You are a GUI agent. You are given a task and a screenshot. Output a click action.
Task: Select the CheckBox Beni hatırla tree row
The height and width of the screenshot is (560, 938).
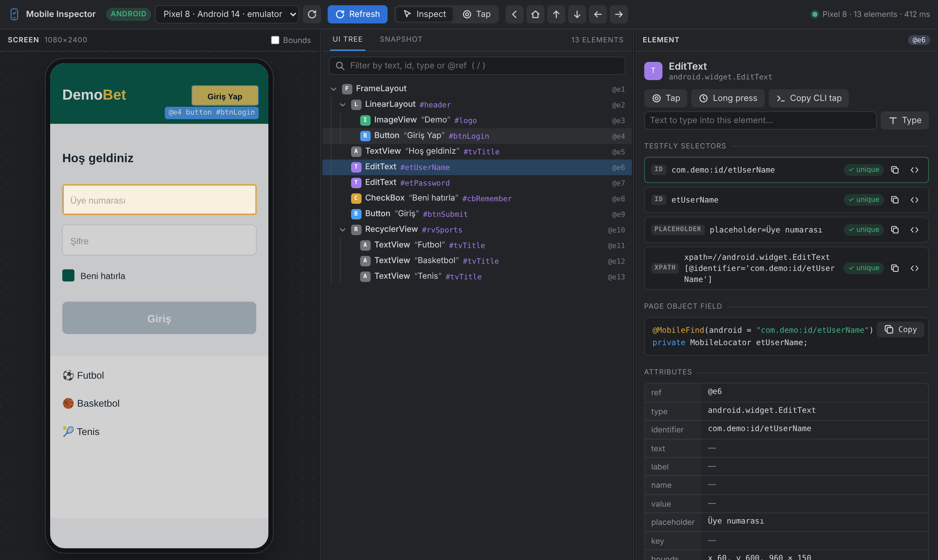pos(477,198)
